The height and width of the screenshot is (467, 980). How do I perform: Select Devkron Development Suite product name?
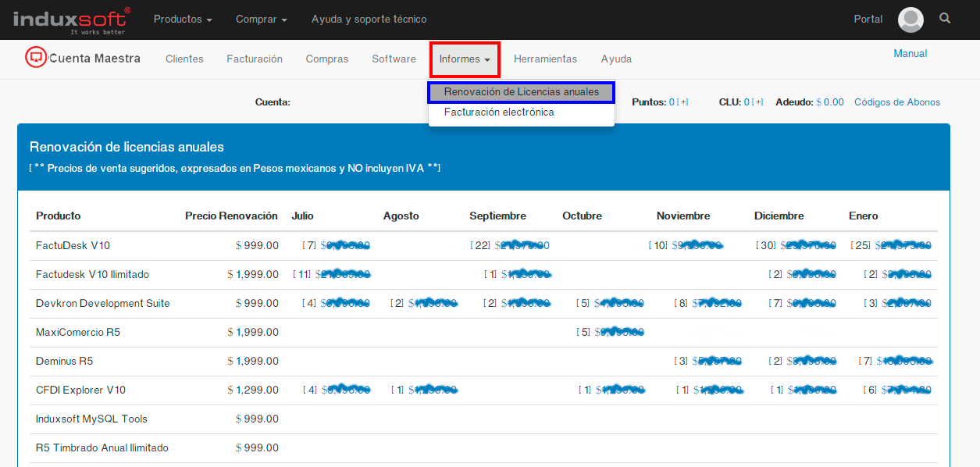click(x=103, y=304)
